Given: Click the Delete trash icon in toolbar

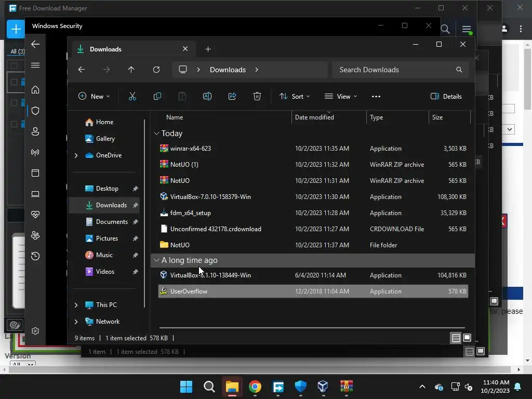Looking at the screenshot, I should [257, 96].
